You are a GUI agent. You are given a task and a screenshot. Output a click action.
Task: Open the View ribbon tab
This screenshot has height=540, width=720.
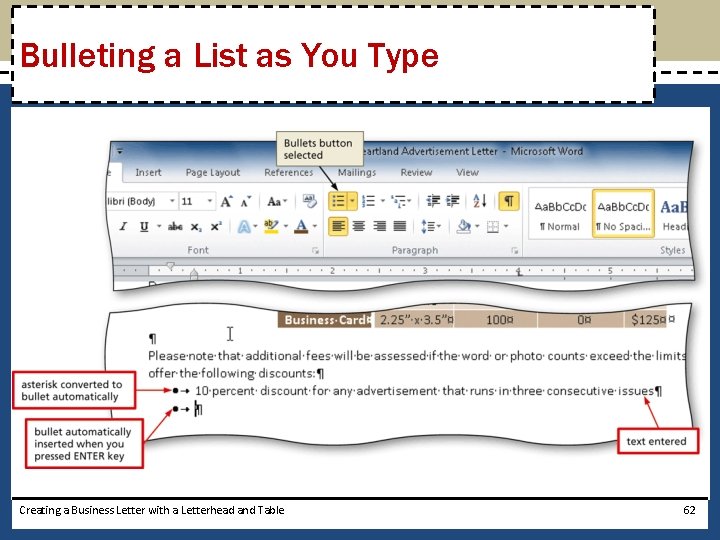[467, 173]
